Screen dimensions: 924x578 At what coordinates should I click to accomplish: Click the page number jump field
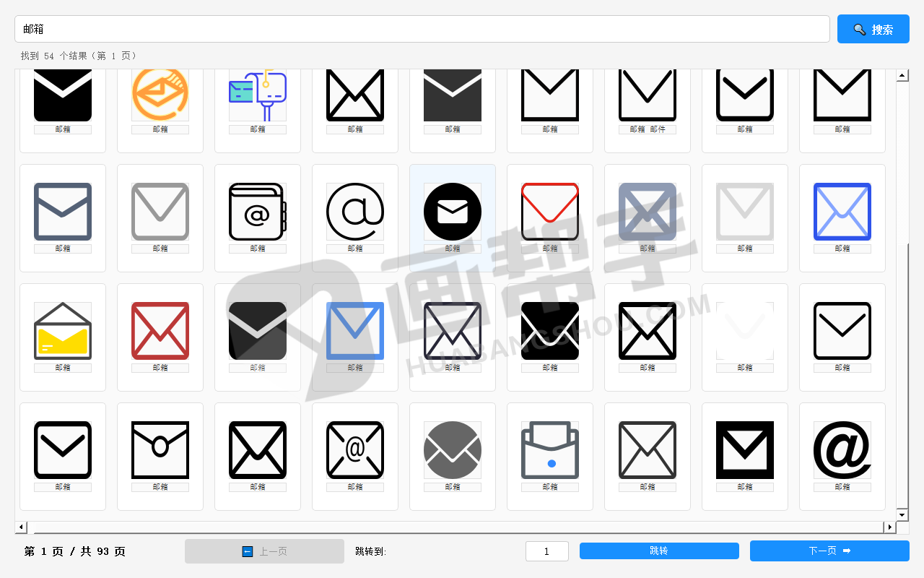point(546,551)
